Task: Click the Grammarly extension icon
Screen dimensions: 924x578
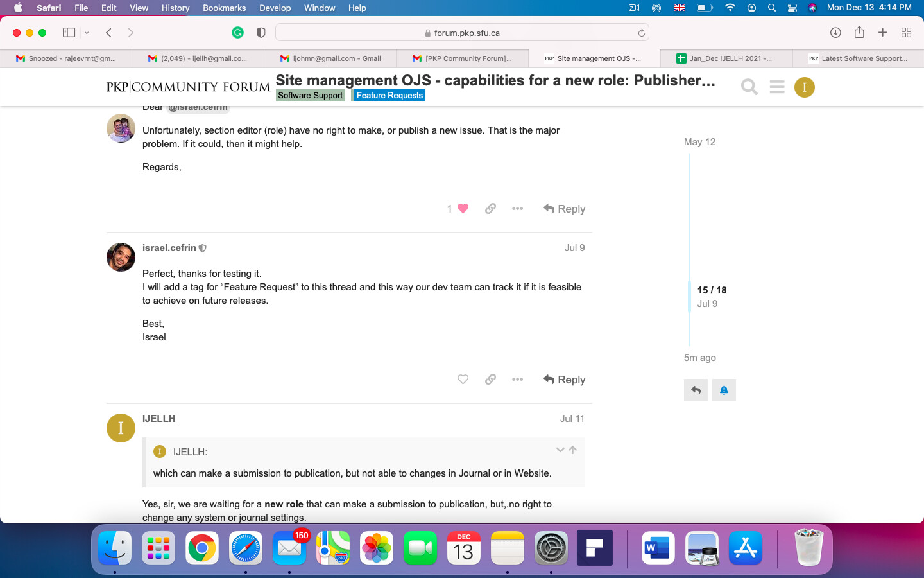Action: point(237,32)
